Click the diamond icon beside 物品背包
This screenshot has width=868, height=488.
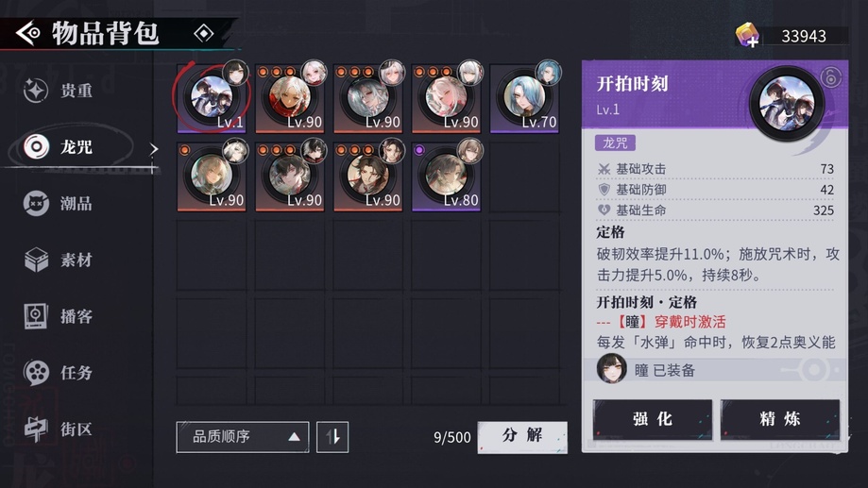tap(204, 34)
